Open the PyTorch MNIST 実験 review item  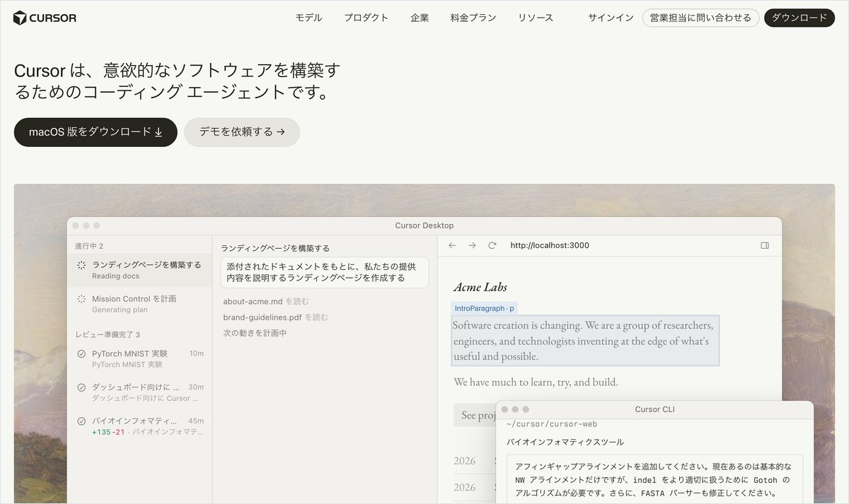(139, 358)
